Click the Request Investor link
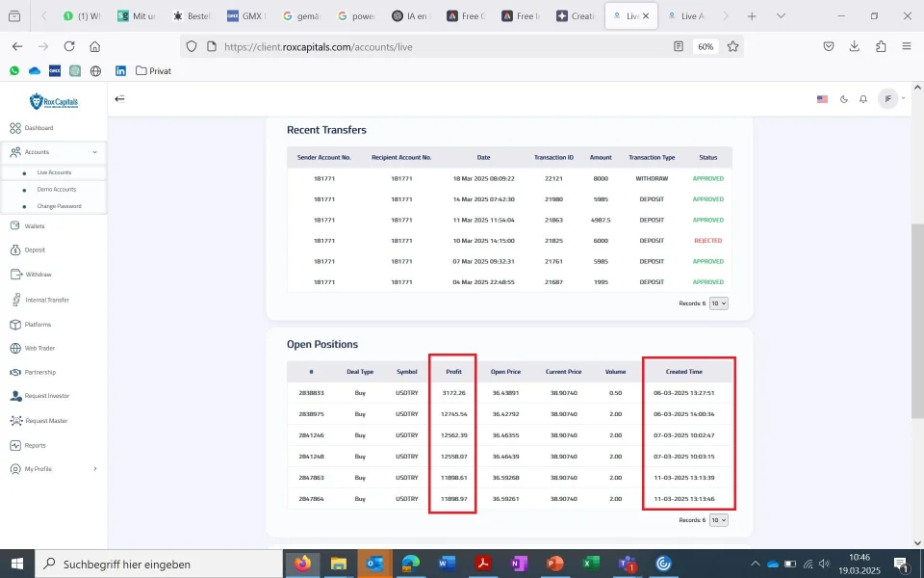 (x=47, y=396)
